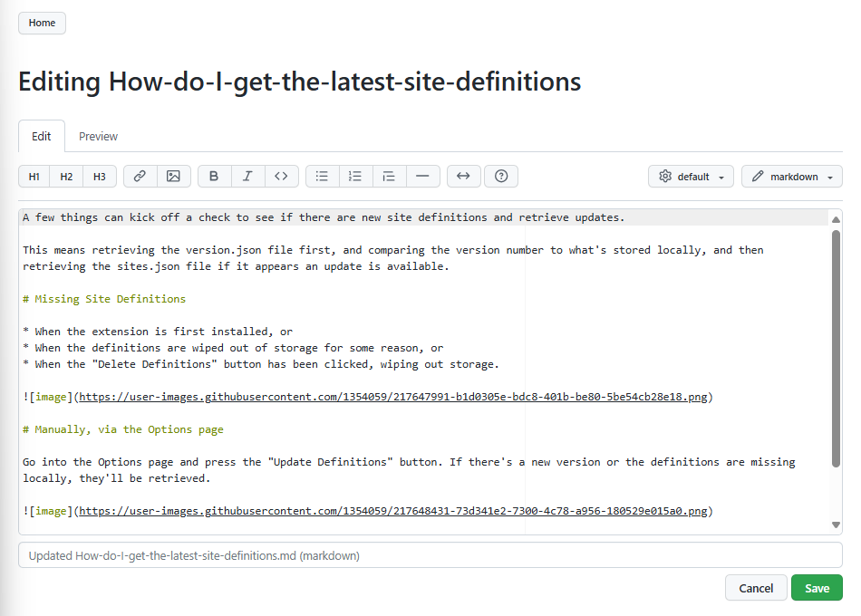
Task: Open the default keybinding dropdown
Action: [x=691, y=177]
